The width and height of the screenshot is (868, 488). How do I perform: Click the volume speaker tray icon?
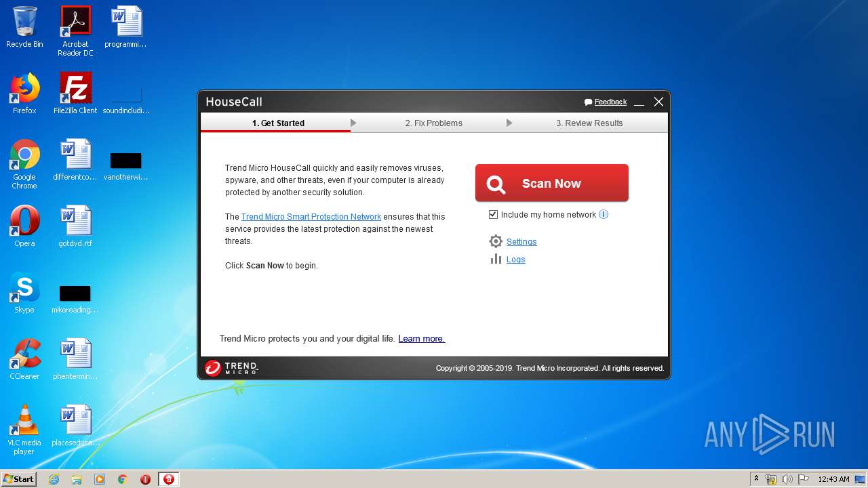[787, 479]
